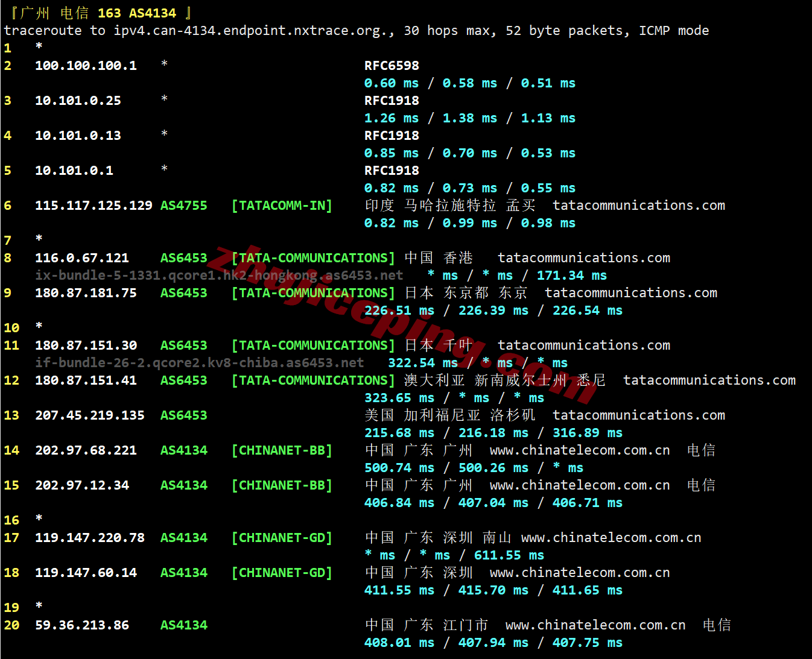Select the [TATA-COMMUNICATIONS] tag on hop 12
This screenshot has height=659, width=812.
pyautogui.click(x=313, y=380)
